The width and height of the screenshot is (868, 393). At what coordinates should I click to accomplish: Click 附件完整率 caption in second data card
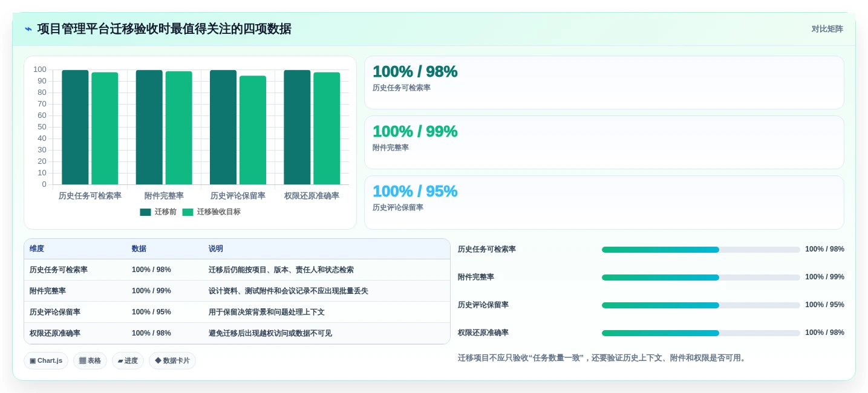pyautogui.click(x=391, y=148)
